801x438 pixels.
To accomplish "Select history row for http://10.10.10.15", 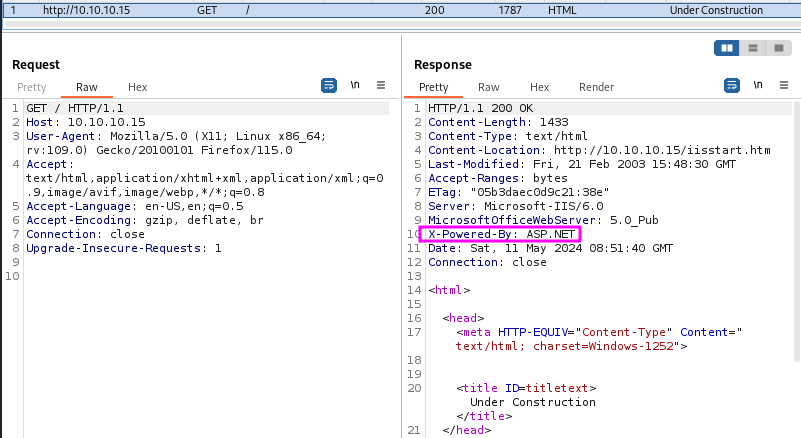I will [400, 10].
